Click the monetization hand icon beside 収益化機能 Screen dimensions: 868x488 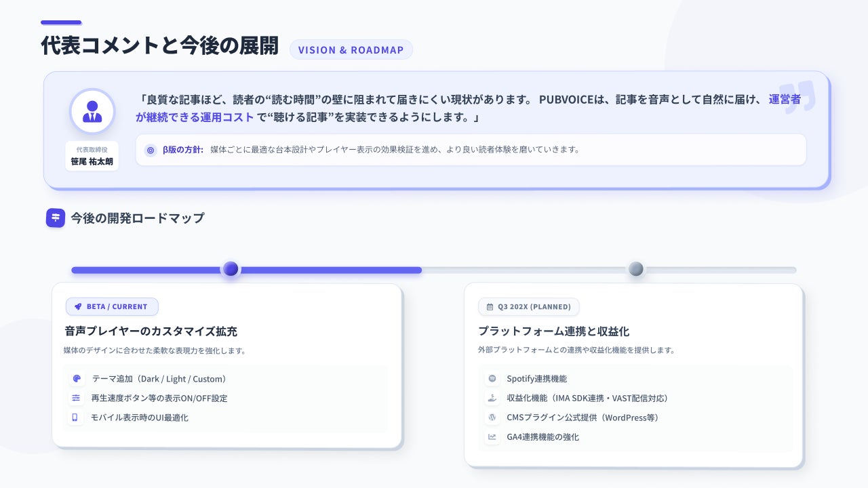(x=492, y=398)
